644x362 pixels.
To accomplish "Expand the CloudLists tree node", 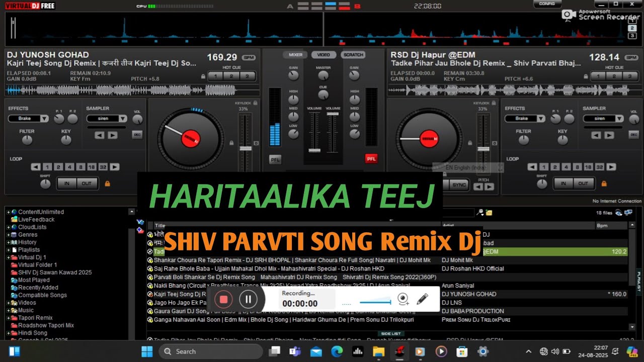I will click(x=9, y=227).
